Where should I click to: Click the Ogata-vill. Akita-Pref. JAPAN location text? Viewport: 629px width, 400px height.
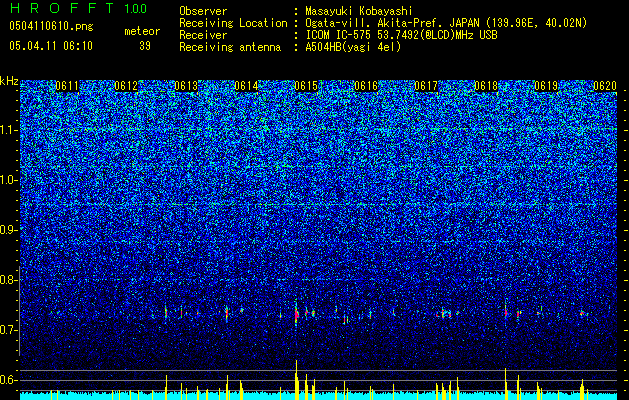click(446, 23)
